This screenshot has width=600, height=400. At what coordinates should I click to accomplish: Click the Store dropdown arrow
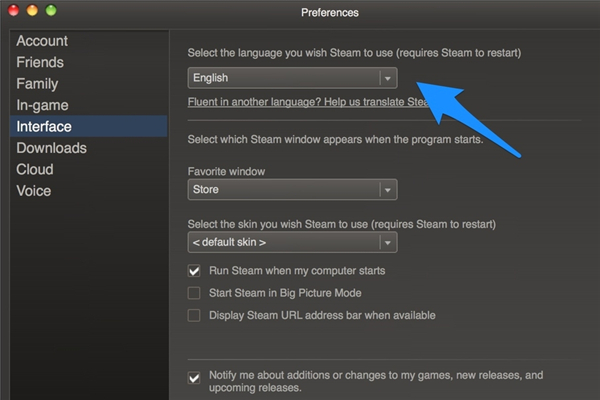[388, 190]
